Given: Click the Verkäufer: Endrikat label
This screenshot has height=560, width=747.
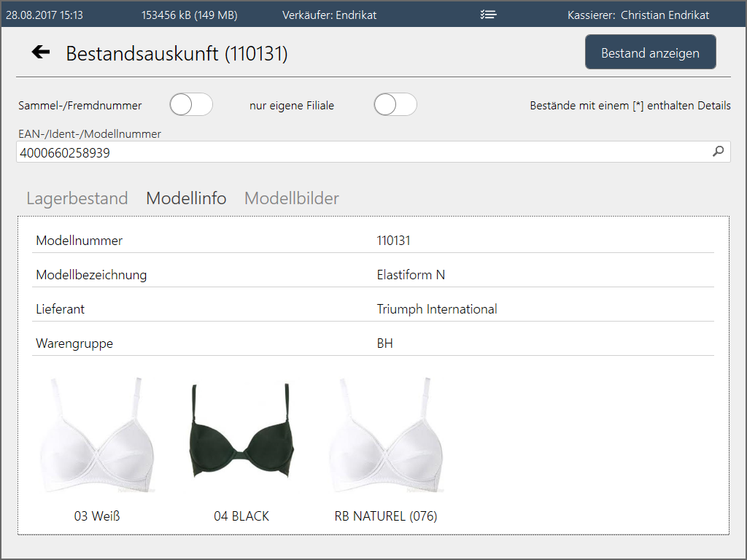Looking at the screenshot, I should pyautogui.click(x=329, y=15).
